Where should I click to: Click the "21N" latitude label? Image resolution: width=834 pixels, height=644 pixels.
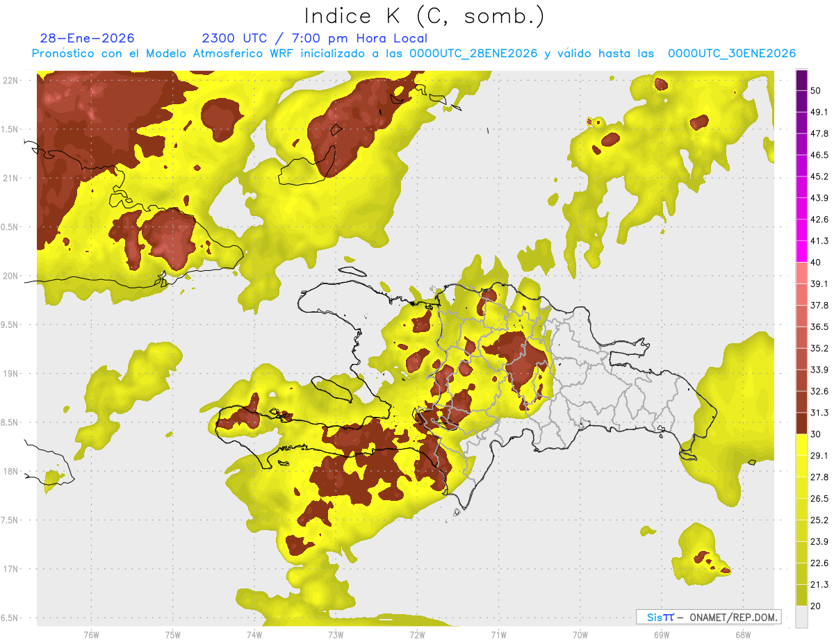coord(10,178)
